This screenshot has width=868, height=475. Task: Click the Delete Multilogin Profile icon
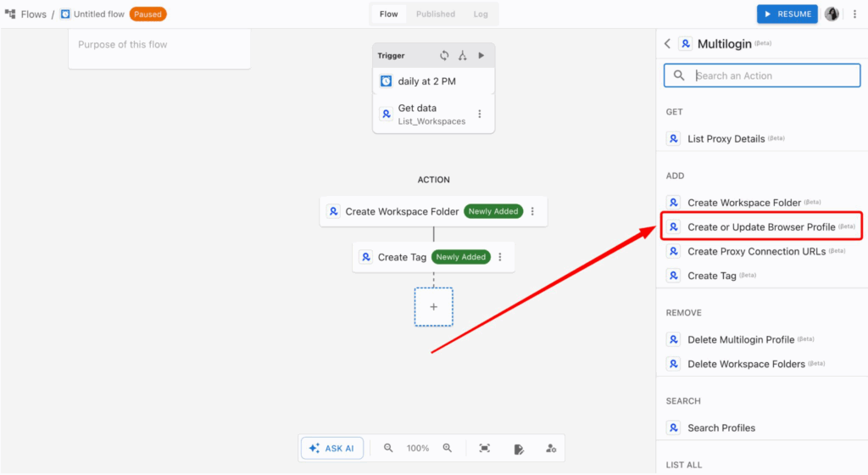tap(674, 340)
